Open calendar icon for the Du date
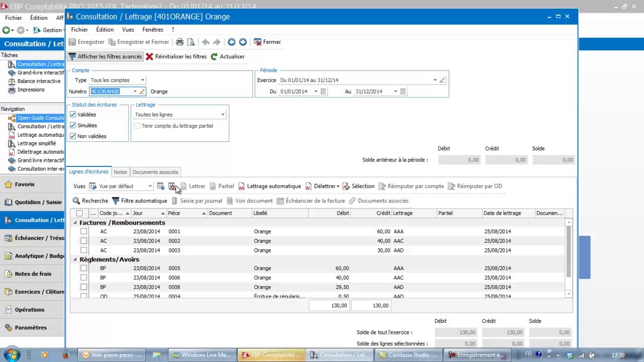 point(323,92)
